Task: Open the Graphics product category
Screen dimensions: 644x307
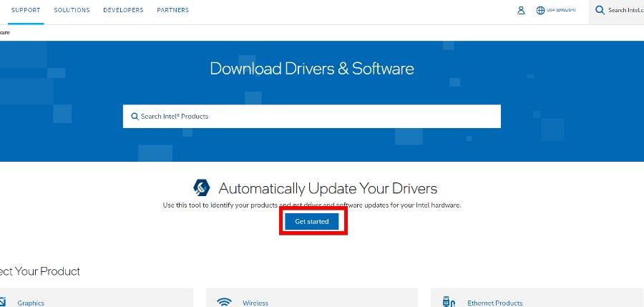Action: (30, 303)
